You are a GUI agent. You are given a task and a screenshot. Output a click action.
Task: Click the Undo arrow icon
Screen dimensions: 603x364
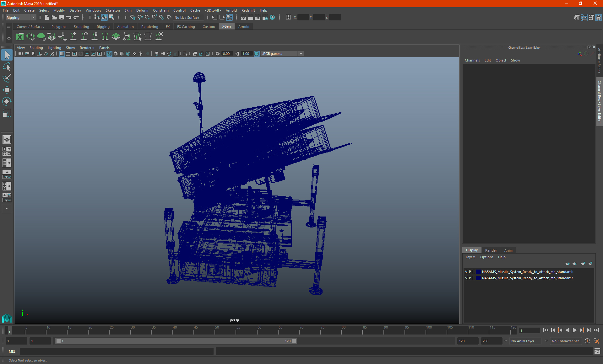coord(69,18)
